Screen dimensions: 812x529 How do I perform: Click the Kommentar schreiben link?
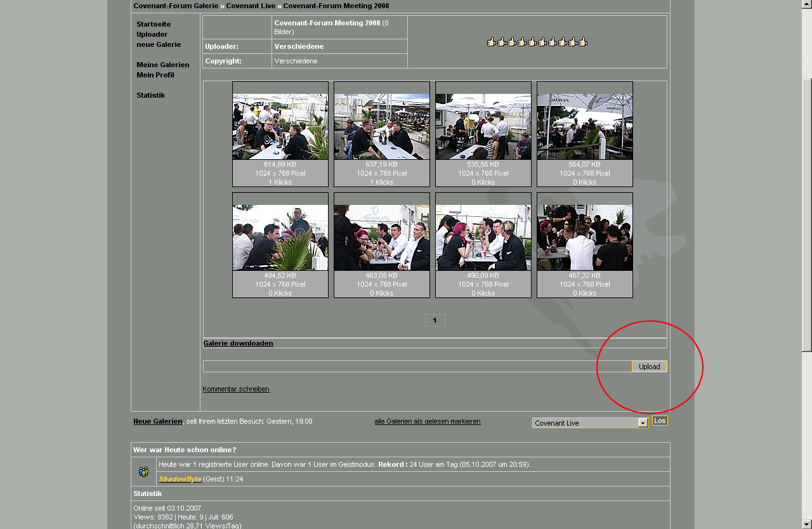point(236,389)
